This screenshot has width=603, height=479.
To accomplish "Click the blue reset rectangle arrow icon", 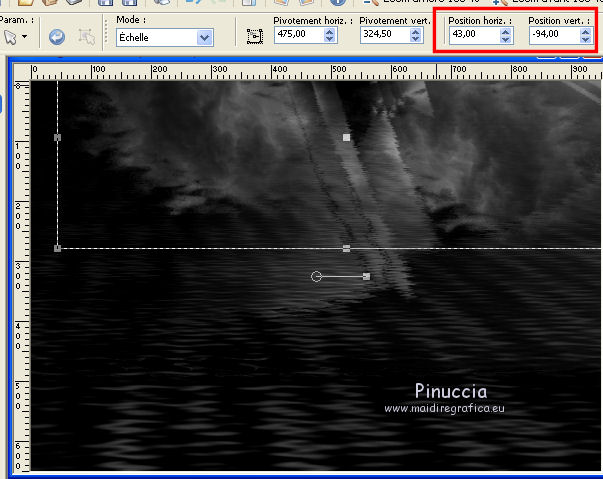I will [57, 37].
